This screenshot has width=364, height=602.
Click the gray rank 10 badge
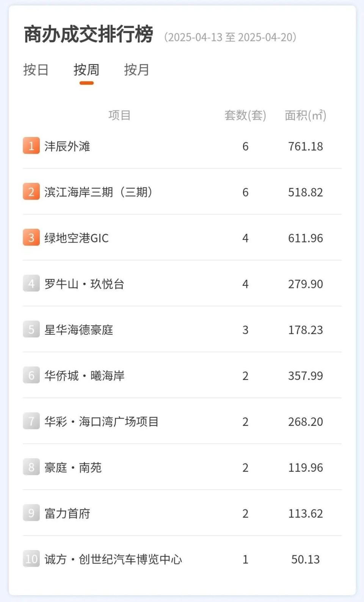tap(31, 559)
